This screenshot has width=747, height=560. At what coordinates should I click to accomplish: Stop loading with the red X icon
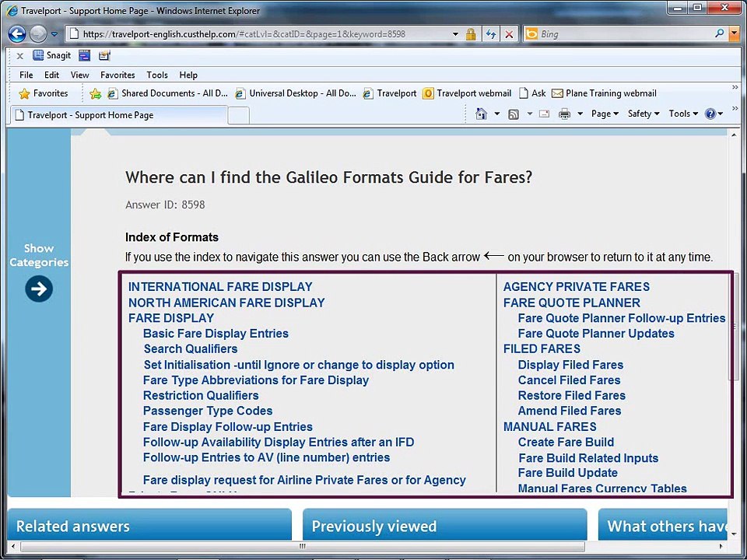click(509, 33)
